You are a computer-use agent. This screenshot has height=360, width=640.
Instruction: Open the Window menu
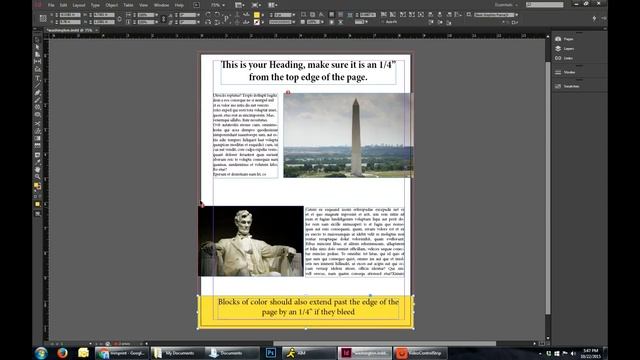161,5
